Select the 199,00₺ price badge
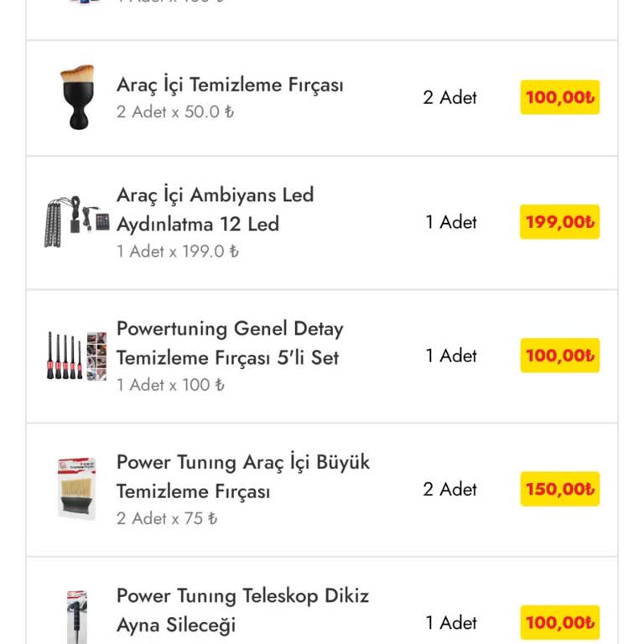This screenshot has width=644, height=644. click(559, 222)
